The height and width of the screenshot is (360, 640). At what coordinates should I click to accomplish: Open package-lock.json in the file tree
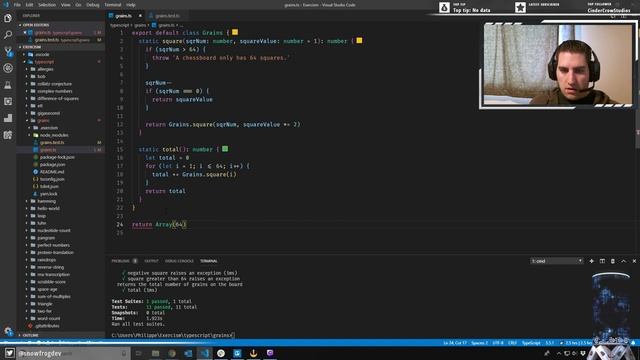(x=57, y=157)
